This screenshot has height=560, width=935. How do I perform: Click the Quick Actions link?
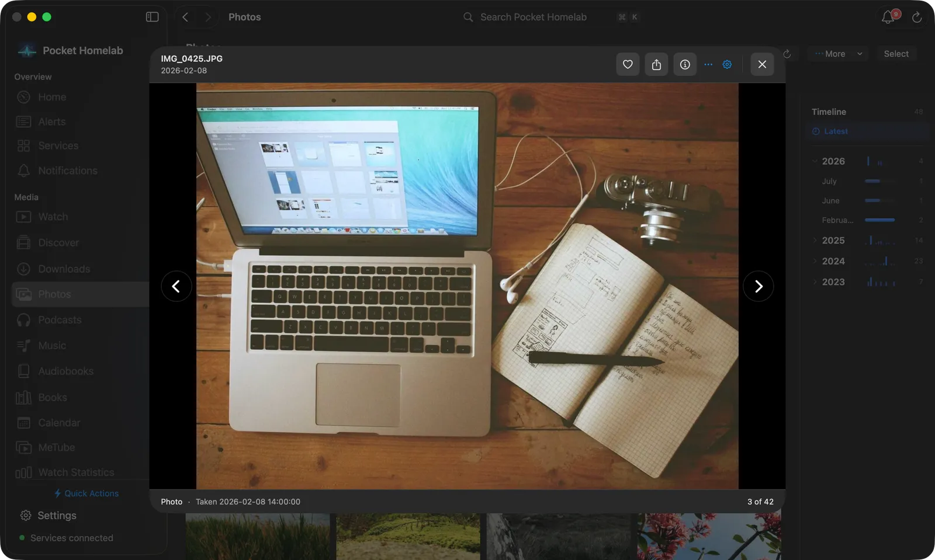(86, 493)
